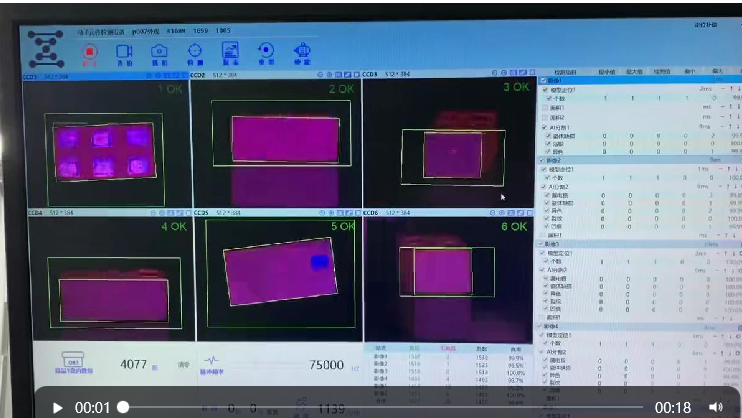Click the robot icon in toolbar

(302, 51)
